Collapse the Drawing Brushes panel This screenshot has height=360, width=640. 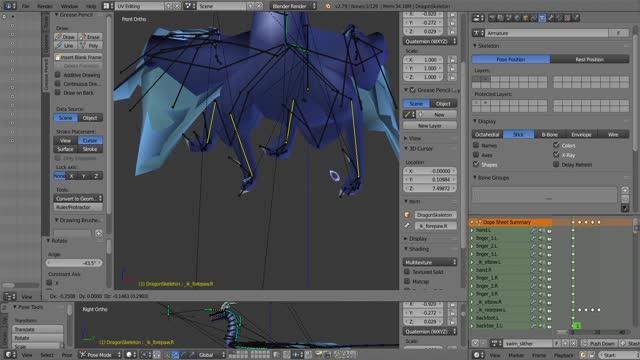coord(57,220)
